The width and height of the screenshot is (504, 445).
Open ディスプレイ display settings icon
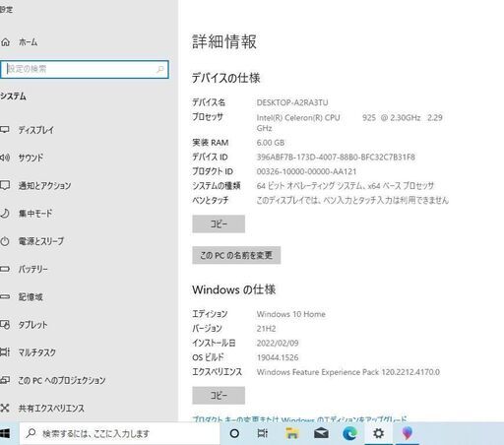pos(5,130)
